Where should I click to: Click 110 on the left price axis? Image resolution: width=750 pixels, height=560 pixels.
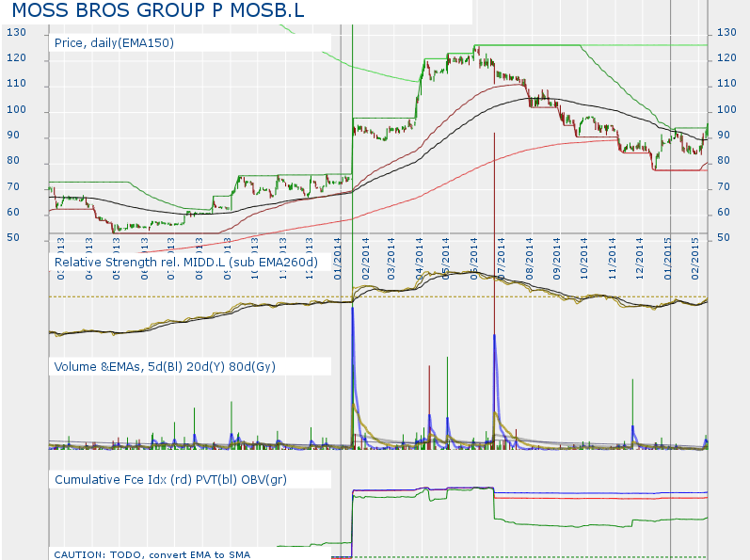(16, 83)
